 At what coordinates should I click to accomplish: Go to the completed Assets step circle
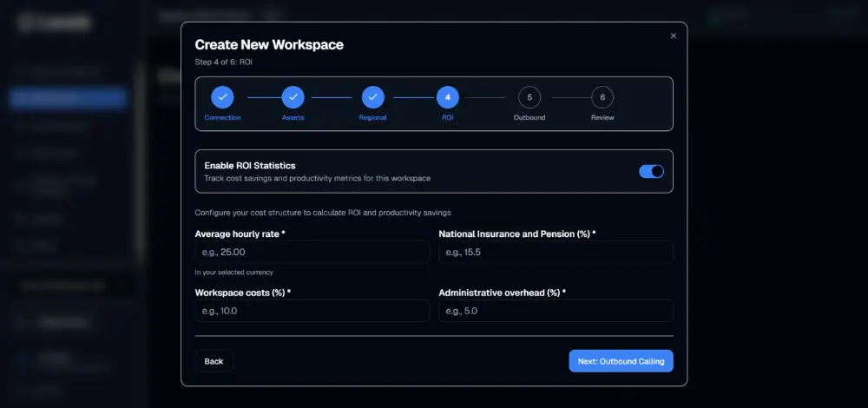(x=293, y=97)
